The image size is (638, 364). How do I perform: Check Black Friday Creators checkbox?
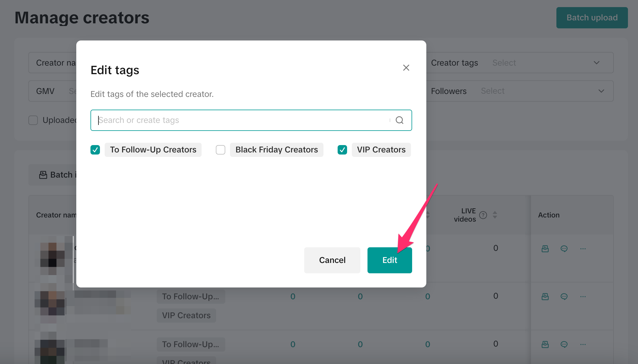(221, 150)
